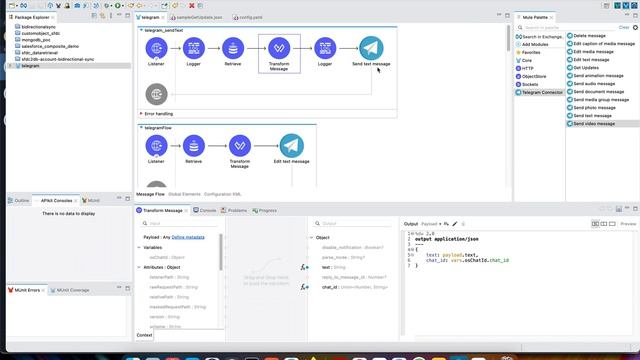Switch to the Console tab

click(204, 210)
